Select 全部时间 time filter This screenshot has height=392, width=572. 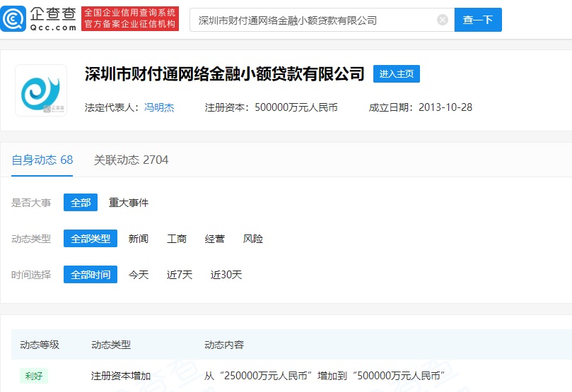pyautogui.click(x=91, y=275)
